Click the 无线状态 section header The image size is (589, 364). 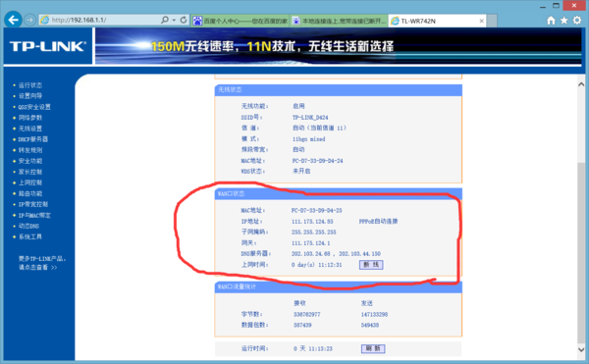click(338, 90)
